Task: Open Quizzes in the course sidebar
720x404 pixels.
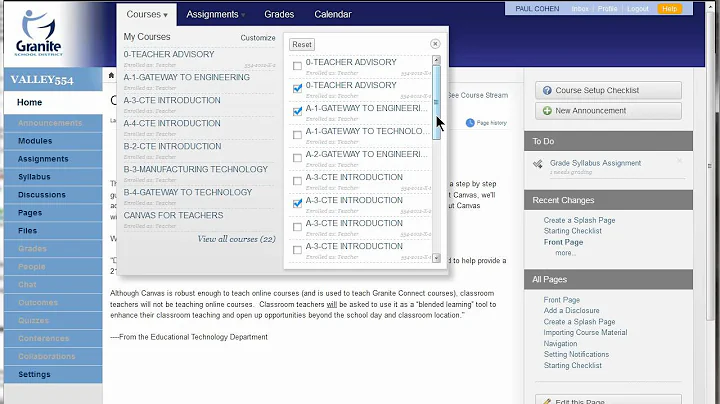Action: [x=53, y=320]
